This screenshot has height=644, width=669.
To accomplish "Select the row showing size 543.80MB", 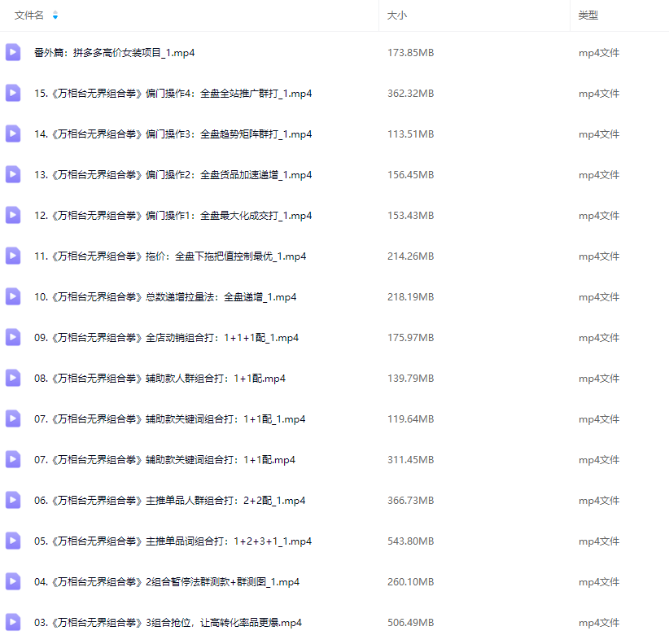I will [x=410, y=541].
